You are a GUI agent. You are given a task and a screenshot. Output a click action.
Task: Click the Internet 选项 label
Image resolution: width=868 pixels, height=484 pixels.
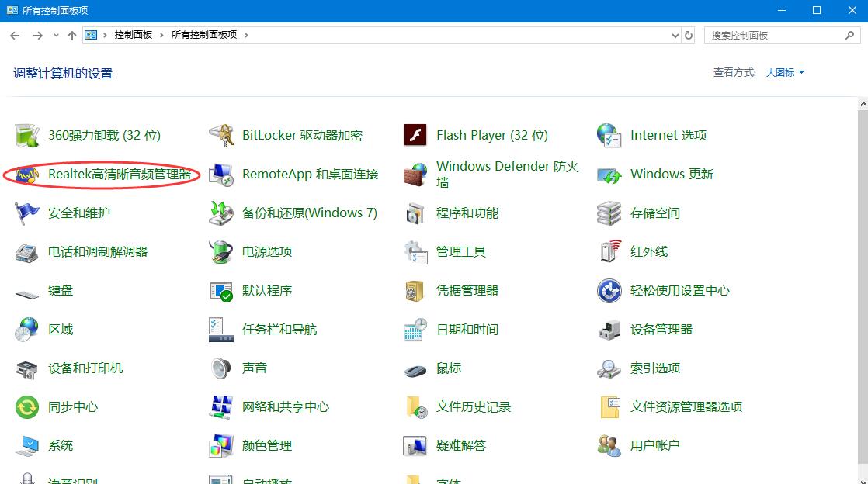[668, 136]
